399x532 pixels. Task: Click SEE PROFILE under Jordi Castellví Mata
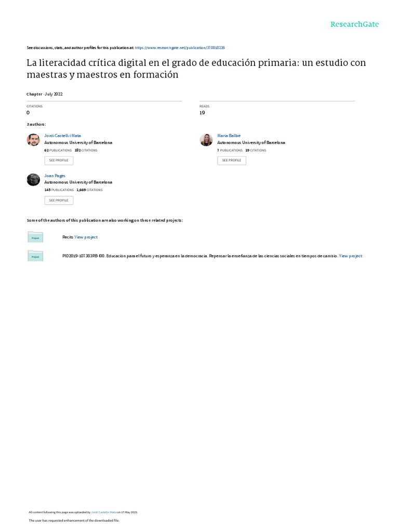click(59, 161)
